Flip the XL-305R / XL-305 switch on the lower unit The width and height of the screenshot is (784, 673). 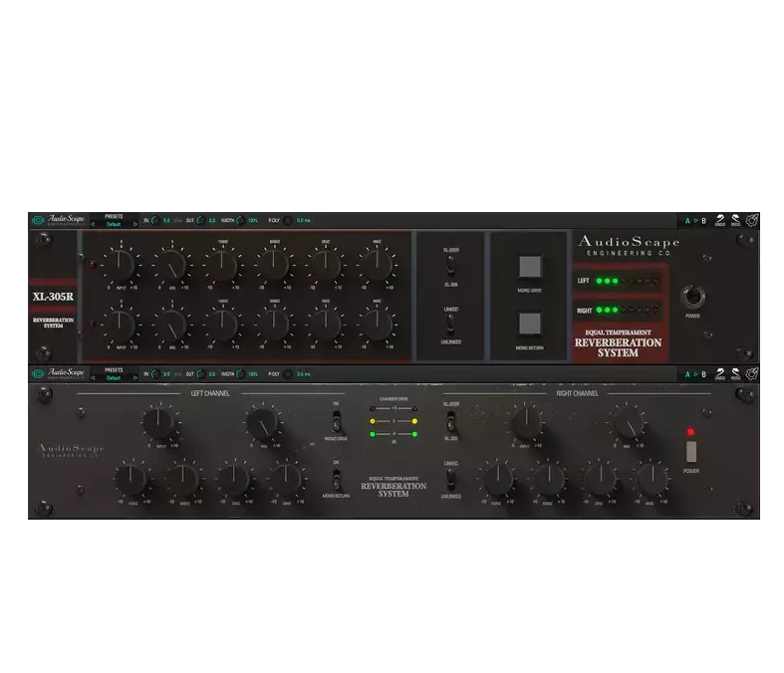tap(450, 421)
